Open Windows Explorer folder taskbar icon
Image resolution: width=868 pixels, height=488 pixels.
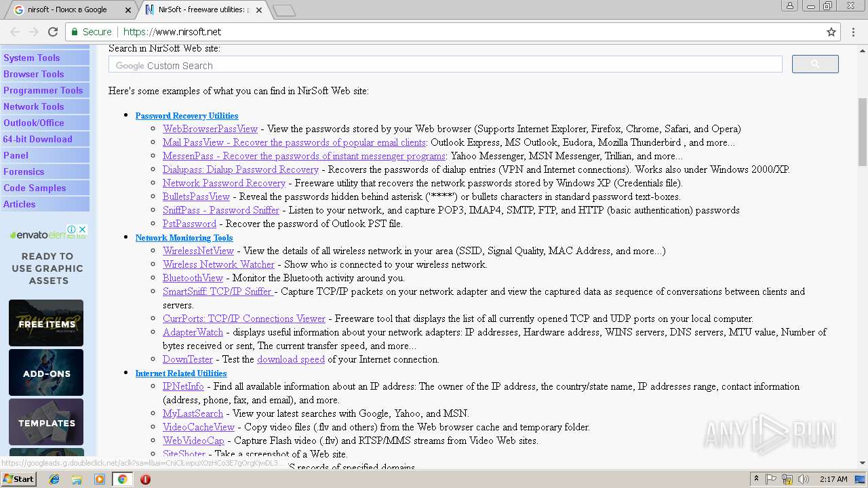77,479
